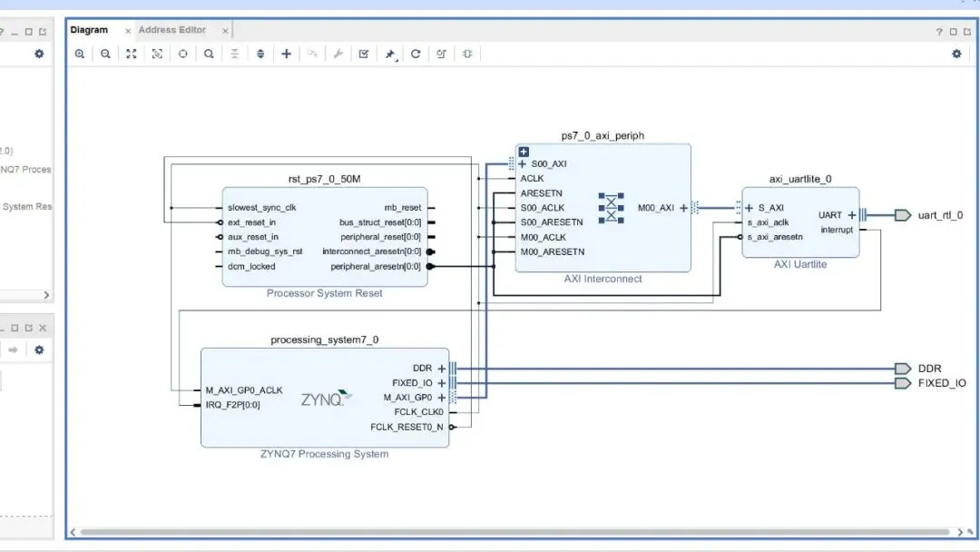Select the DDR external port symbol

tap(903, 369)
